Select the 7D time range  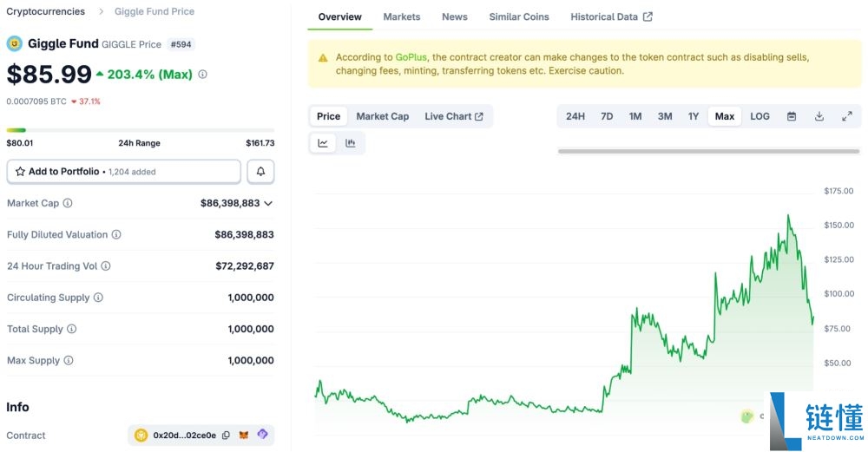point(607,116)
